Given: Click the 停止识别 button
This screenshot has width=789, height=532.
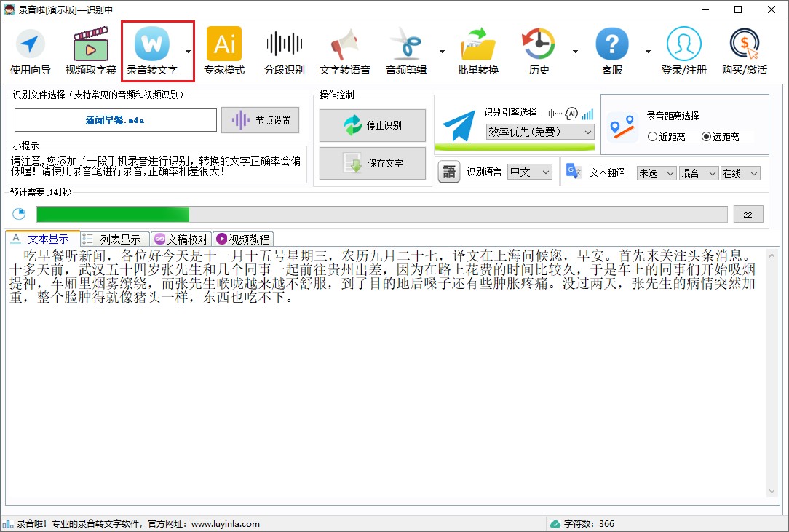Looking at the screenshot, I should click(x=372, y=125).
